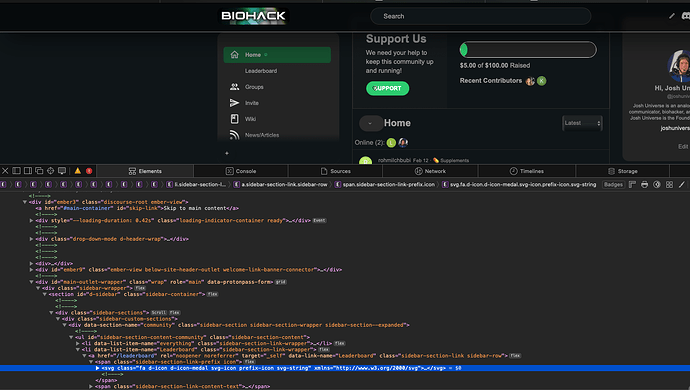Detach the inspector into separate window icon
The width and height of the screenshot is (690, 390).
pyautogui.click(x=39, y=171)
